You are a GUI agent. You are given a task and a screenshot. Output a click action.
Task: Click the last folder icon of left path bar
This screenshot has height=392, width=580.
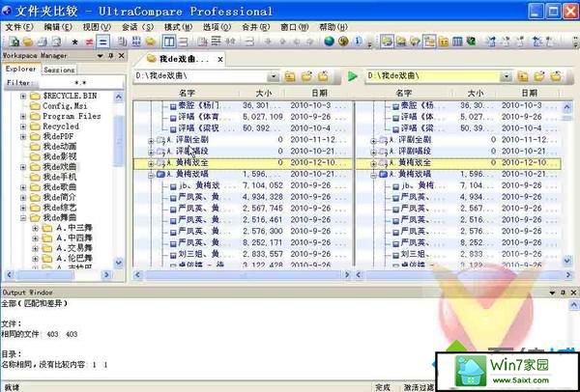coord(323,76)
